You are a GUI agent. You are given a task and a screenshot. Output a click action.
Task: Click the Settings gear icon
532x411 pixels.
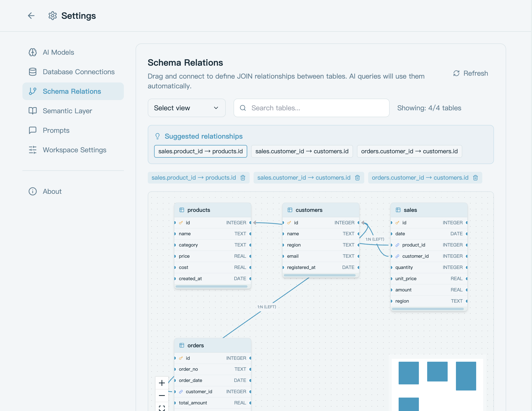(52, 16)
